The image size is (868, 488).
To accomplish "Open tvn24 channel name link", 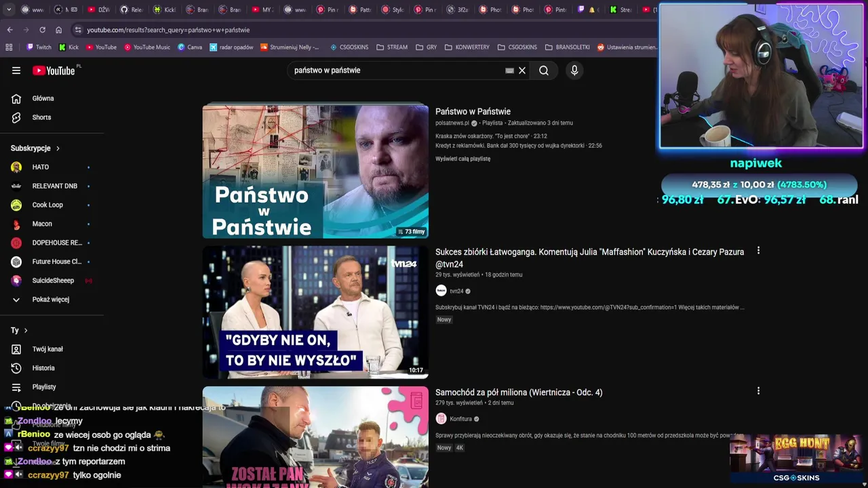I will coord(456,291).
